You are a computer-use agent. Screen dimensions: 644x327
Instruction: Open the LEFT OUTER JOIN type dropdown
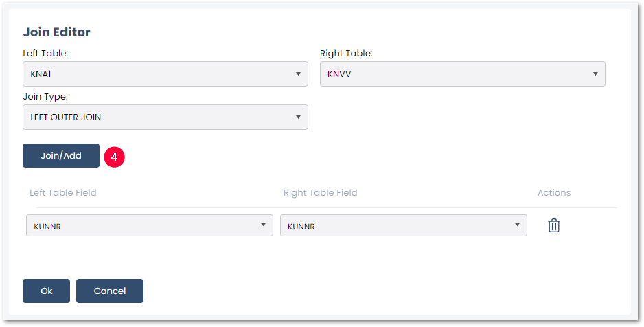click(x=165, y=117)
